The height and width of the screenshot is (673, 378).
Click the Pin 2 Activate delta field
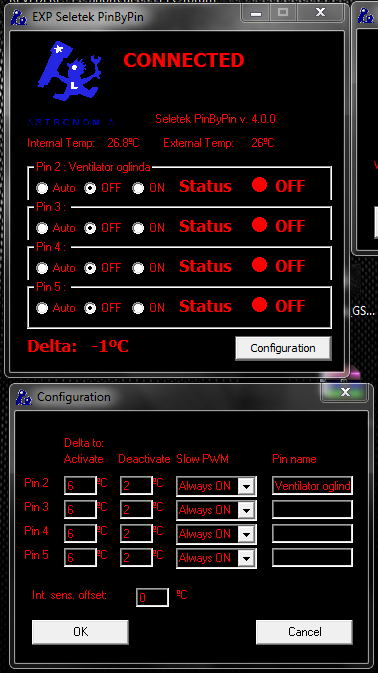pos(80,485)
